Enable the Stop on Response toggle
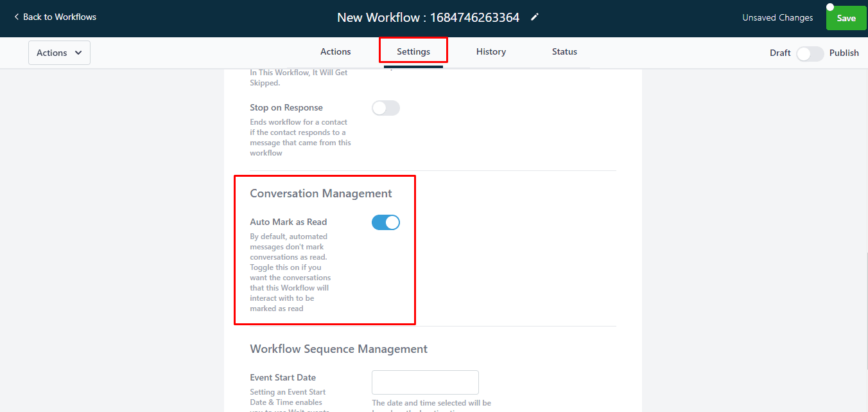 pyautogui.click(x=385, y=107)
